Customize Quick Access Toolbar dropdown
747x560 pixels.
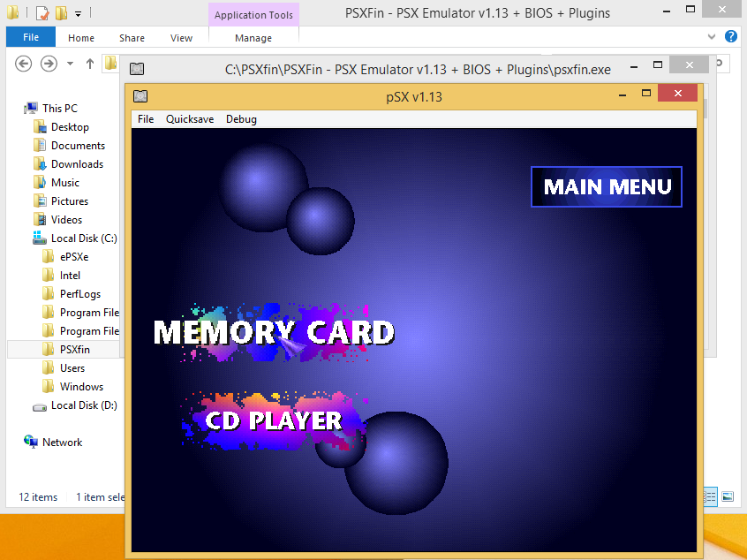coord(78,14)
